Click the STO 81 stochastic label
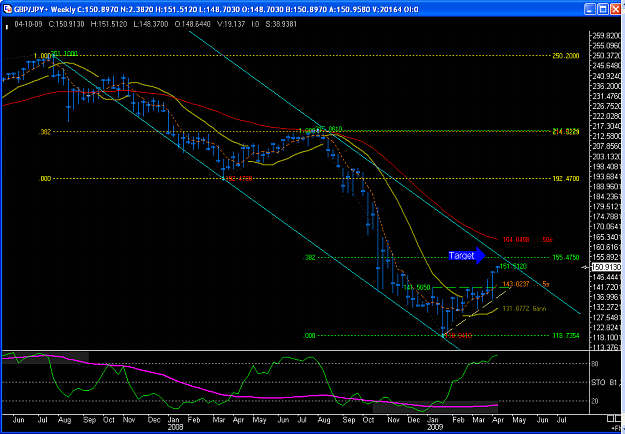 click(x=607, y=383)
